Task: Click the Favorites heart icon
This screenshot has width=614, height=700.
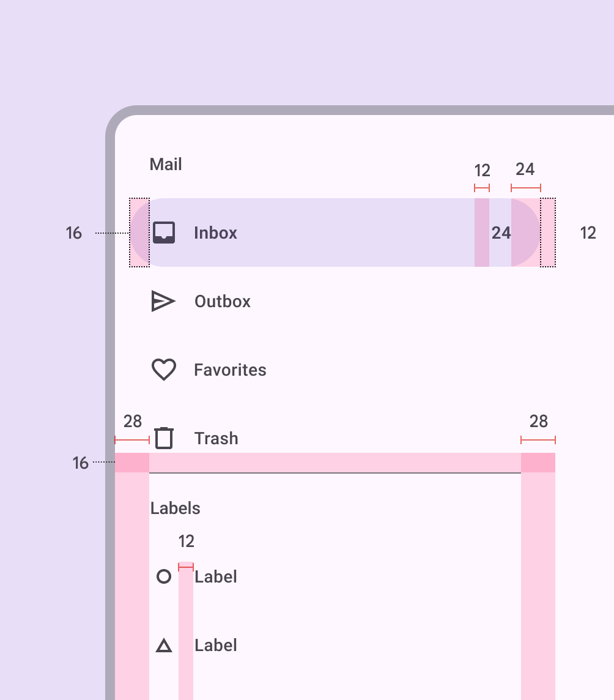Action: click(x=164, y=370)
